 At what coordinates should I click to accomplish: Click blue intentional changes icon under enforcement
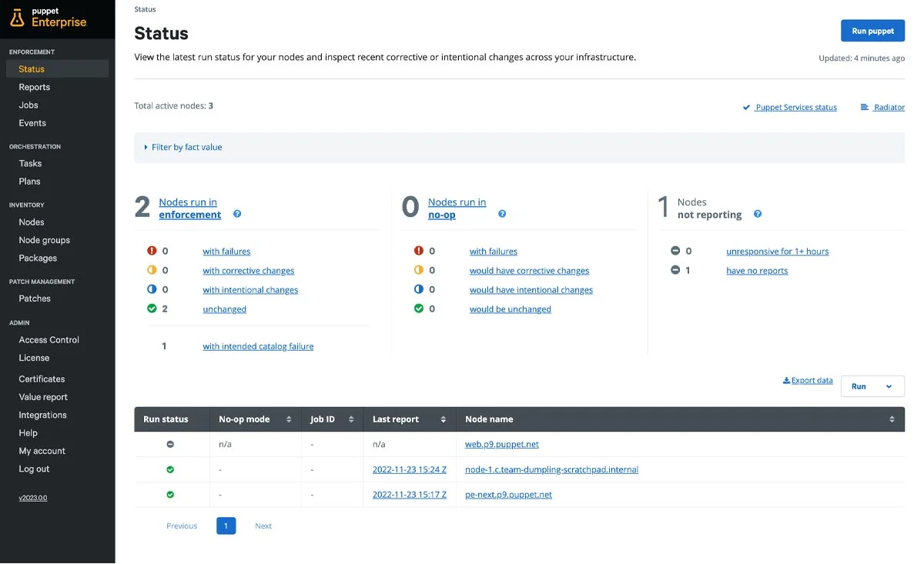click(152, 289)
